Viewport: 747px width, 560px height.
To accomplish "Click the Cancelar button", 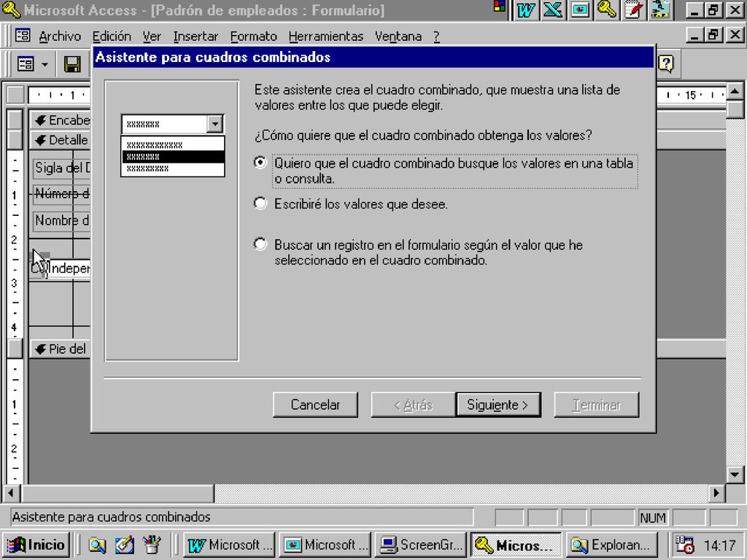I will [x=315, y=405].
